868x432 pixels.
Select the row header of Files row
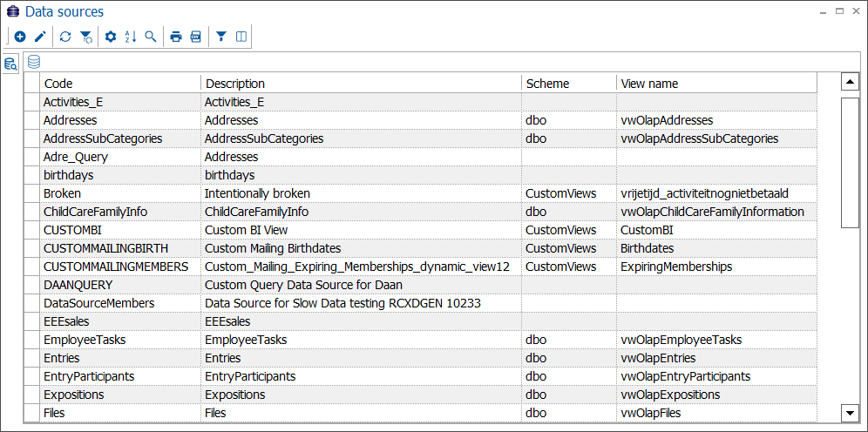point(31,412)
